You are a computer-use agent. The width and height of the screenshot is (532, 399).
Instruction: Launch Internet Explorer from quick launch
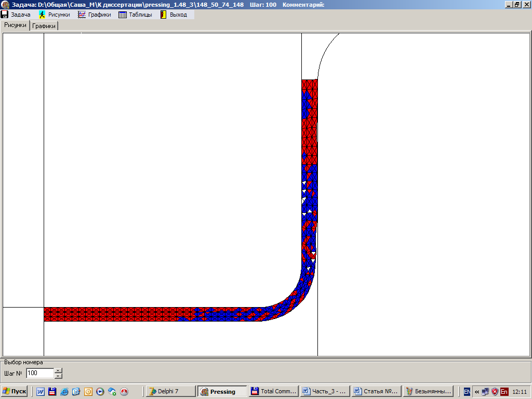[64, 392]
